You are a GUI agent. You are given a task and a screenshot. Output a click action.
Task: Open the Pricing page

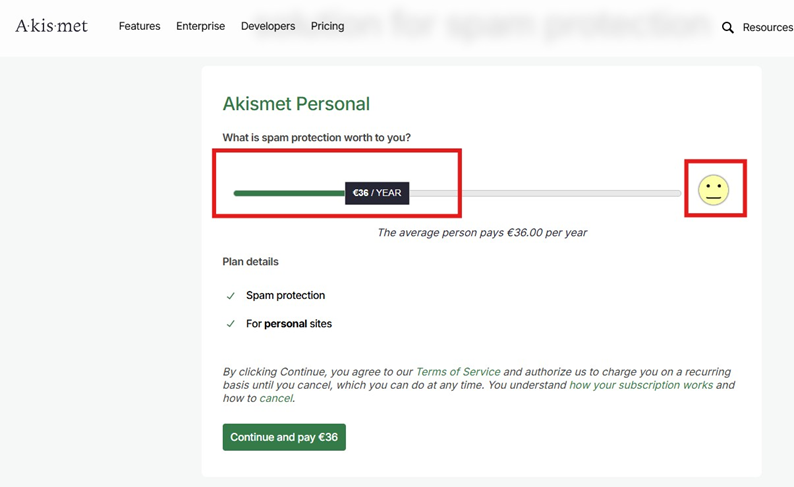[x=327, y=26]
